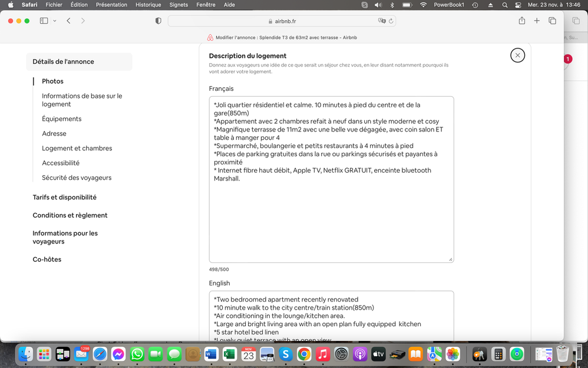Go to Sécurité des voyageurs
588x368 pixels.
(77, 178)
